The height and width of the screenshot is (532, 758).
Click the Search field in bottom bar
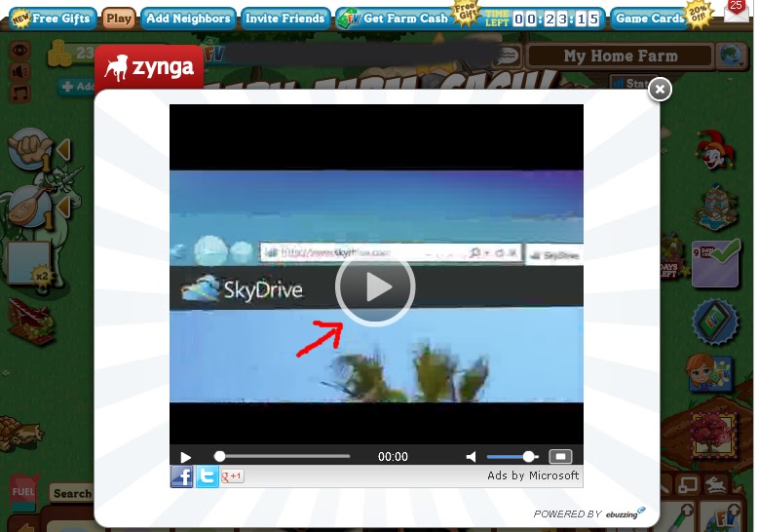pos(71,493)
